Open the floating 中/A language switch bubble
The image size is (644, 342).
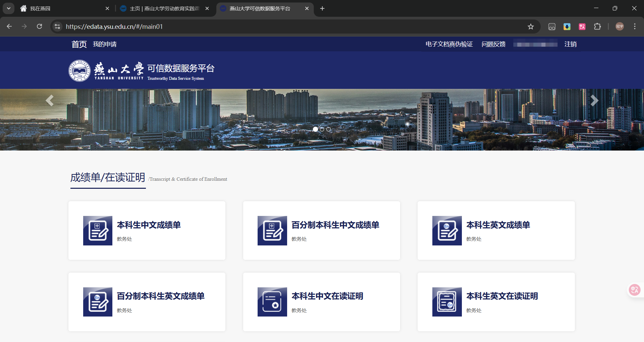pyautogui.click(x=634, y=290)
